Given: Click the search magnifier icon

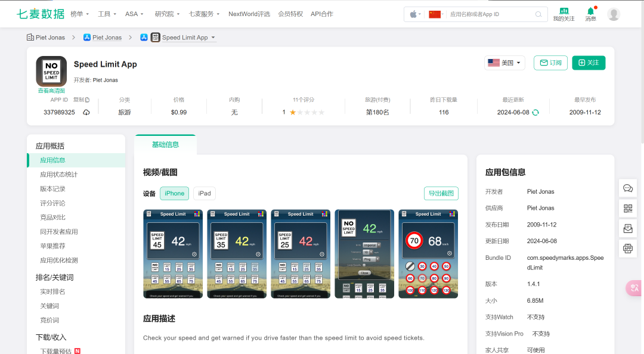Looking at the screenshot, I should (x=538, y=14).
